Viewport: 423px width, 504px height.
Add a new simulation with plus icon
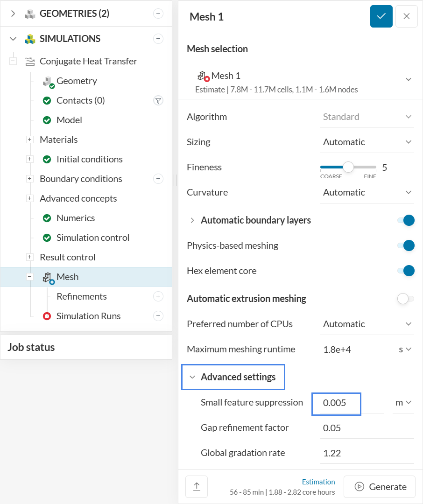point(158,39)
